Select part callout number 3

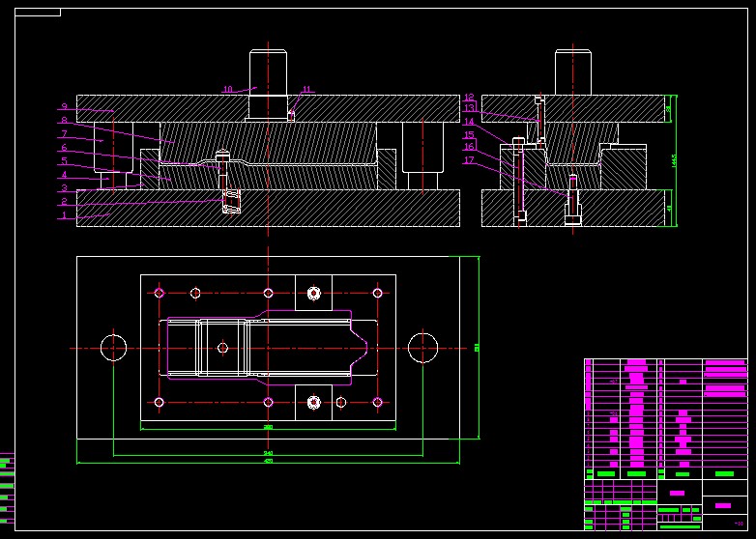64,188
